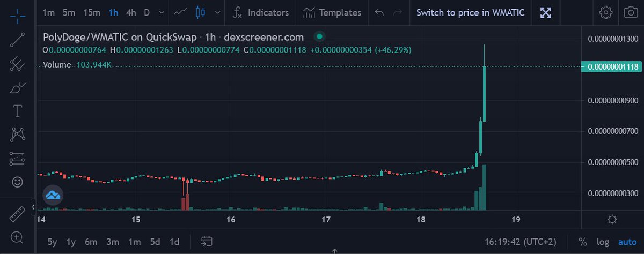The height and width of the screenshot is (254, 644).
Task: Toggle percent scale mode
Action: 583,242
